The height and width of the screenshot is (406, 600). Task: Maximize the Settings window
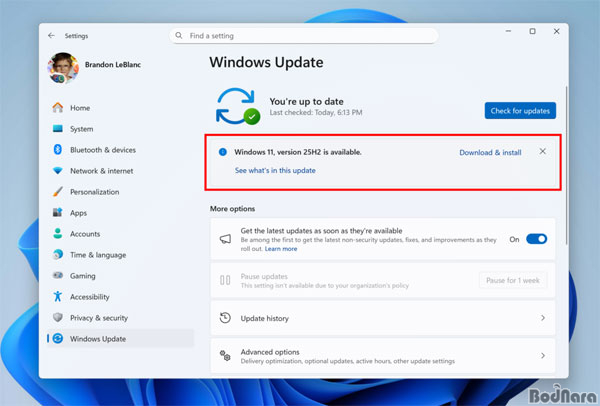coord(532,31)
